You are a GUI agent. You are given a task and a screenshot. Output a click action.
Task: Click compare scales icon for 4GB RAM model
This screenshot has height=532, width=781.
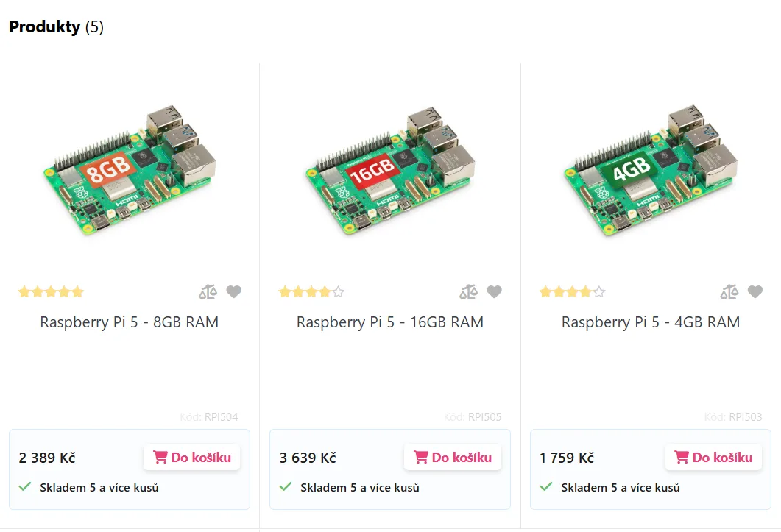click(729, 292)
